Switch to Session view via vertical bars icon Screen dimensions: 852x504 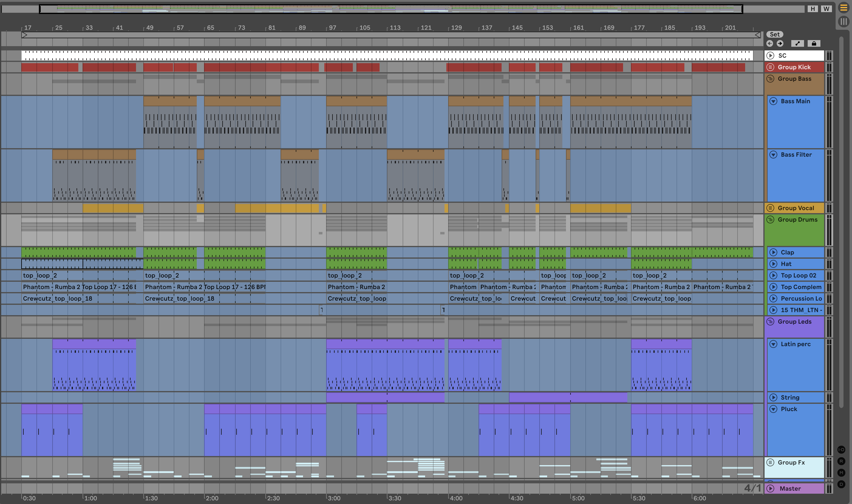(x=843, y=21)
